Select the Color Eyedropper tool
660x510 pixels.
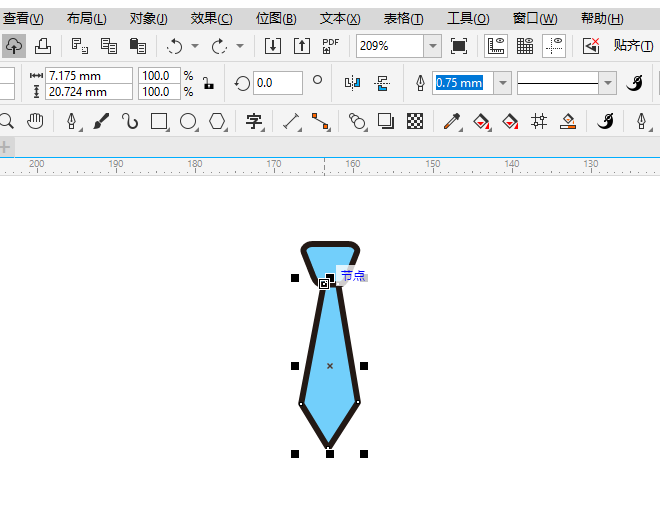coord(452,122)
